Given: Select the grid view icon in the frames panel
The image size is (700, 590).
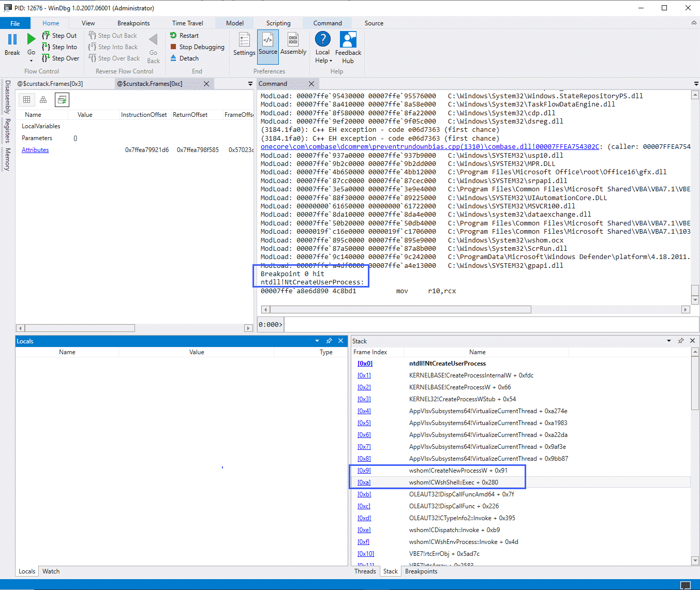Looking at the screenshot, I should point(25,99).
